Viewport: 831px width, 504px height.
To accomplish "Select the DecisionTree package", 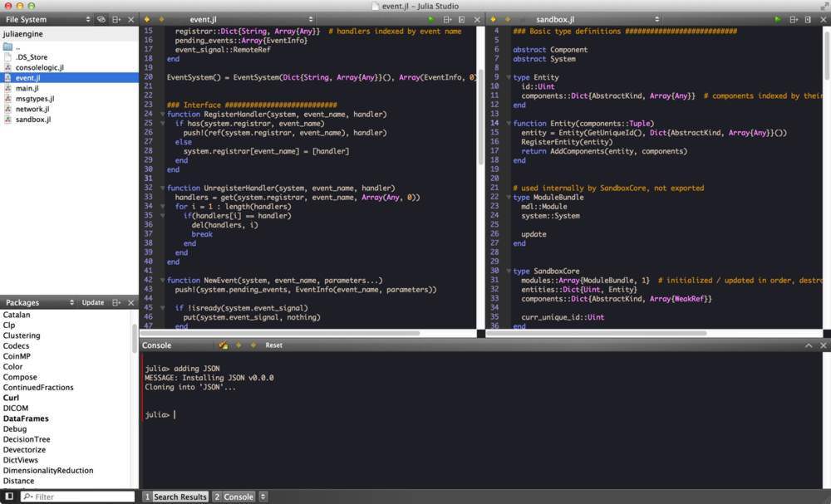I will (27, 439).
